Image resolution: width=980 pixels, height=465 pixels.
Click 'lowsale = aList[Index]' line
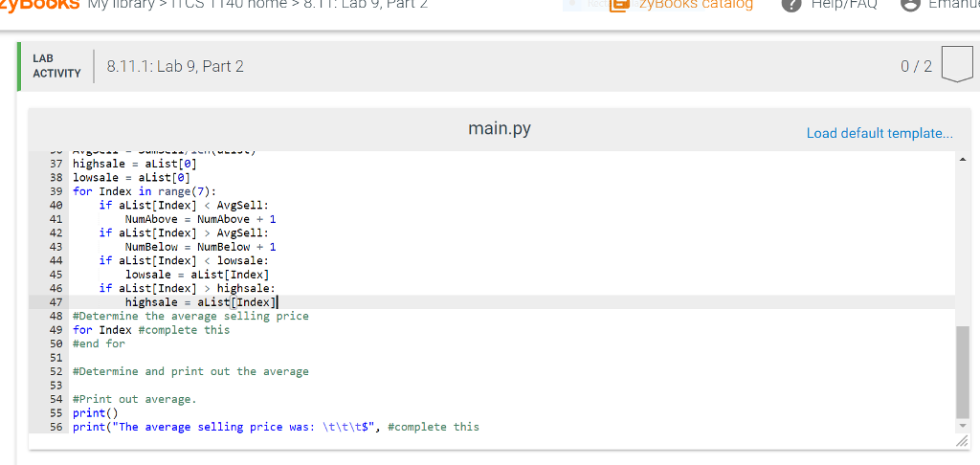pyautogui.click(x=197, y=275)
